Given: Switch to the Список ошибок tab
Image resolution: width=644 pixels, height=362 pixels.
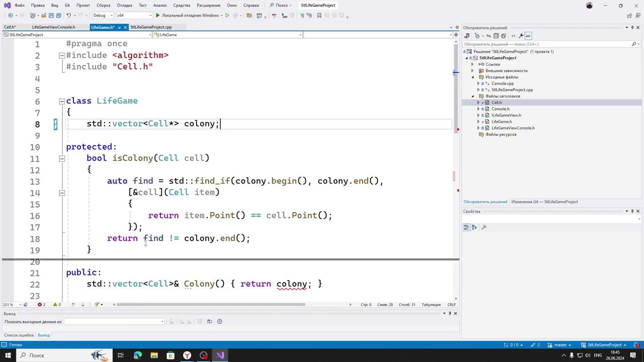Looking at the screenshot, I should click(19, 335).
